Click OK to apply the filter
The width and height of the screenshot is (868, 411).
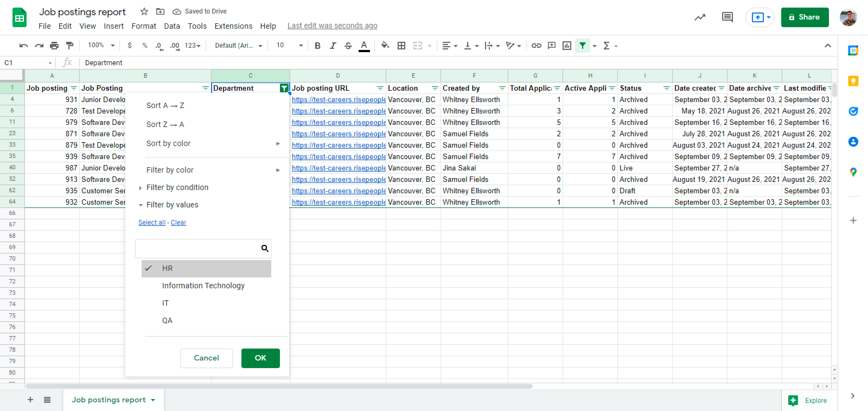(x=260, y=358)
